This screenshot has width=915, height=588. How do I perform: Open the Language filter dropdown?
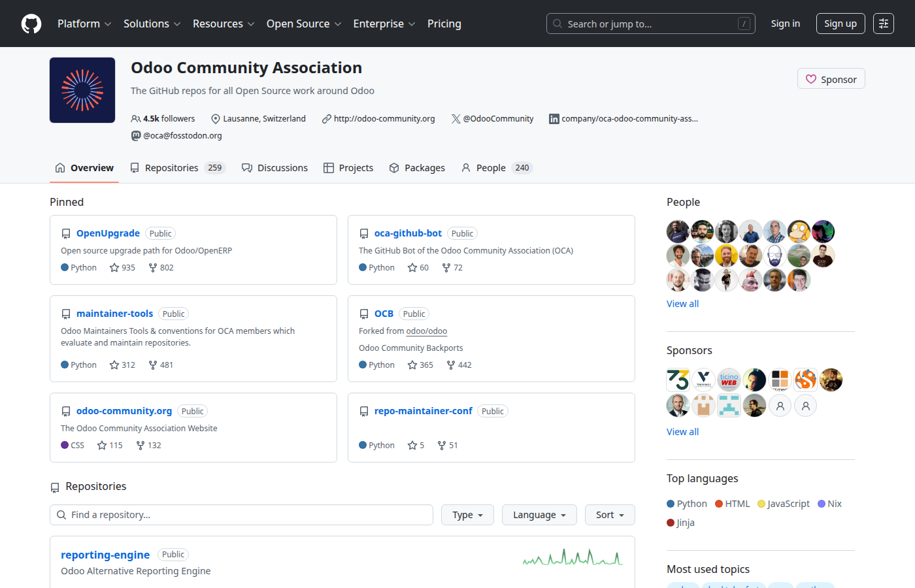click(x=539, y=515)
